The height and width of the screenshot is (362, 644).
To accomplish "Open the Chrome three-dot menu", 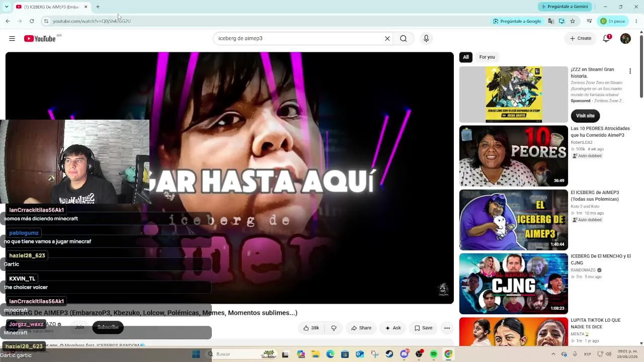I will click(x=636, y=21).
